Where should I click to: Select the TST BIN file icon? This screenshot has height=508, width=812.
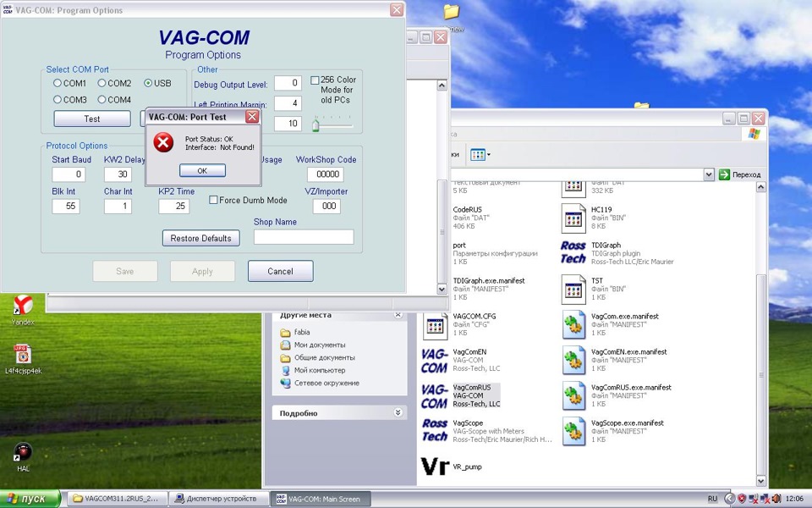573,290
